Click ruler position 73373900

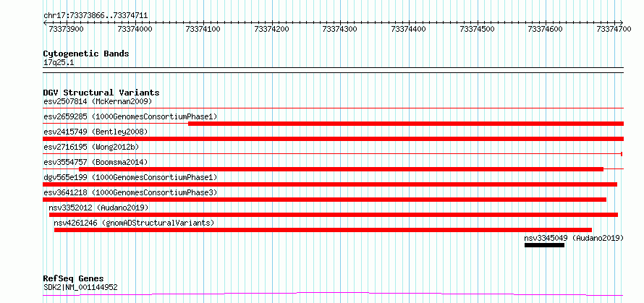[66, 29]
